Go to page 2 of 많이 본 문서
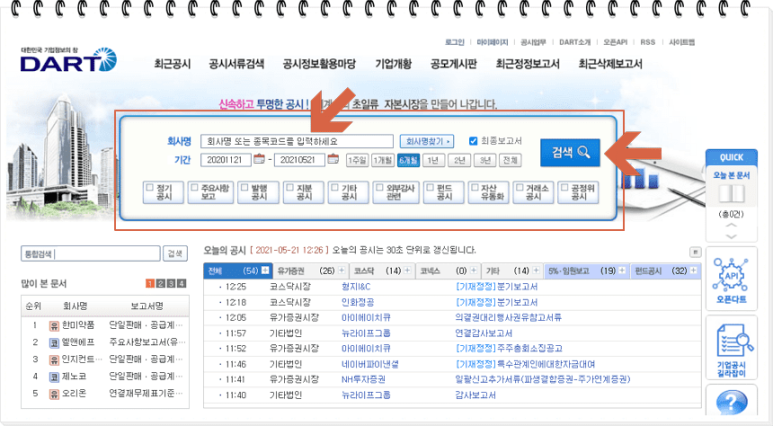 click(x=158, y=284)
